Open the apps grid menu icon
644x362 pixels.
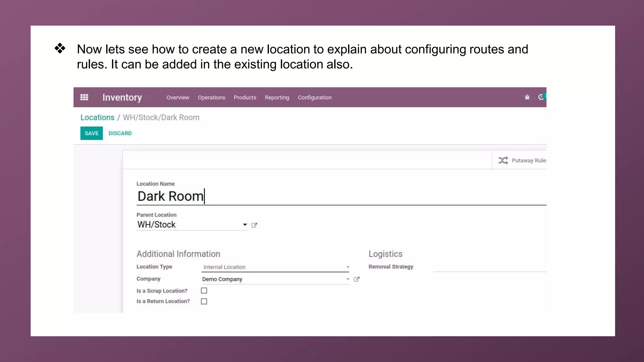click(84, 97)
